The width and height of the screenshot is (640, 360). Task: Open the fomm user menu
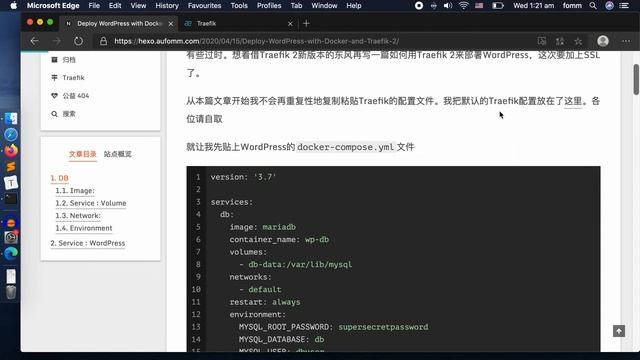(572, 6)
